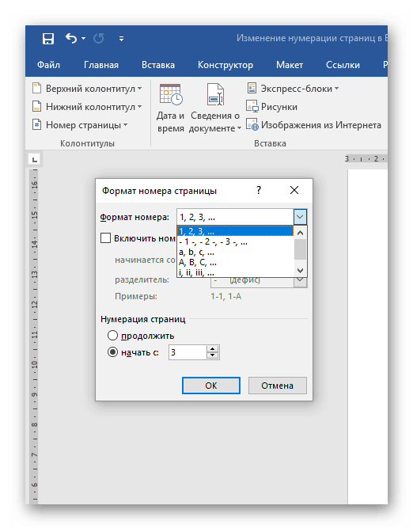Click the Undo arrow icon
The height and width of the screenshot is (532, 413).
click(71, 38)
